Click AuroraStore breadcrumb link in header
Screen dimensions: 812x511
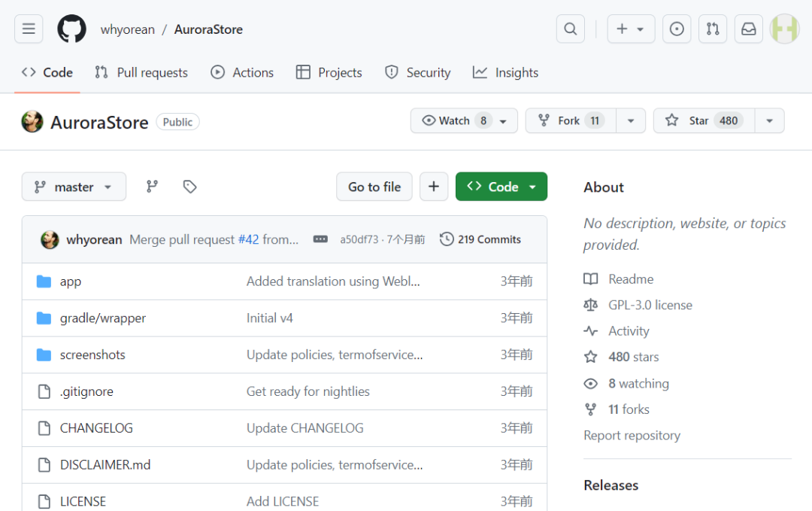click(208, 29)
